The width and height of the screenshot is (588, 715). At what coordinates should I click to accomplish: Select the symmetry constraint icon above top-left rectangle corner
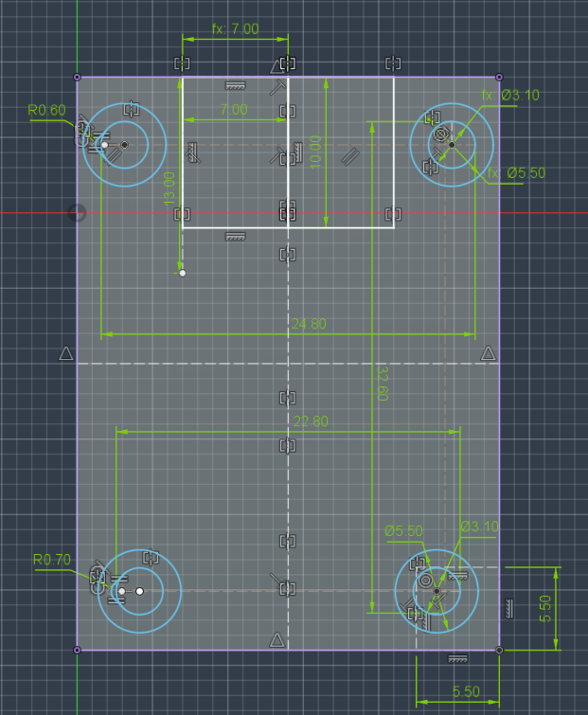point(182,63)
